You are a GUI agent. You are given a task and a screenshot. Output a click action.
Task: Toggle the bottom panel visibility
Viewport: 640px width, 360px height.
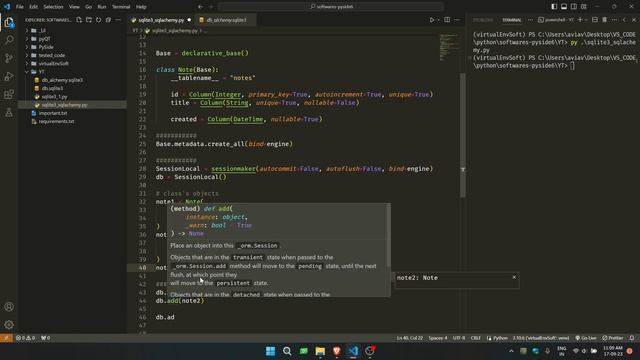[564, 7]
